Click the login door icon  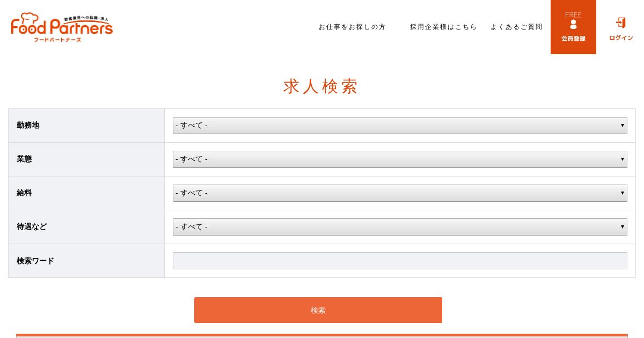(x=621, y=23)
